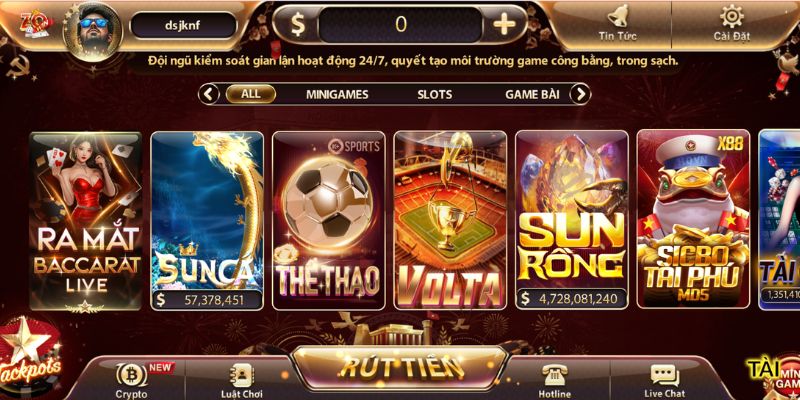Open Live Chat speech bubble icon
This screenshot has width=800, height=400.
(664, 376)
